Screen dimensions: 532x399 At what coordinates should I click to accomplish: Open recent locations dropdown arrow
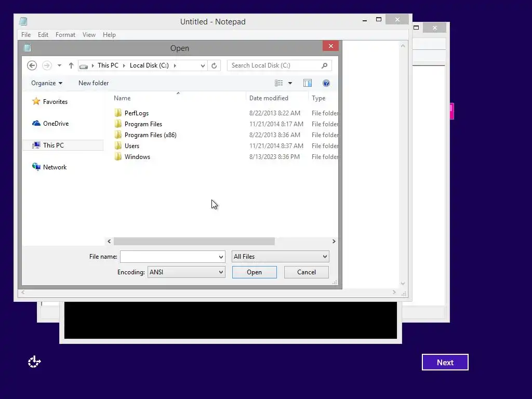(x=59, y=65)
